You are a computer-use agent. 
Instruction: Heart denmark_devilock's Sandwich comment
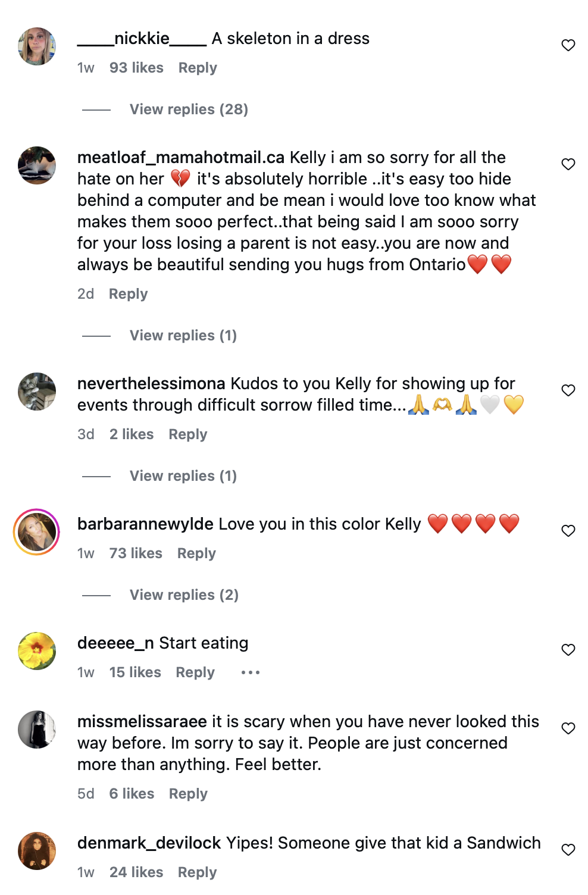coord(568,850)
